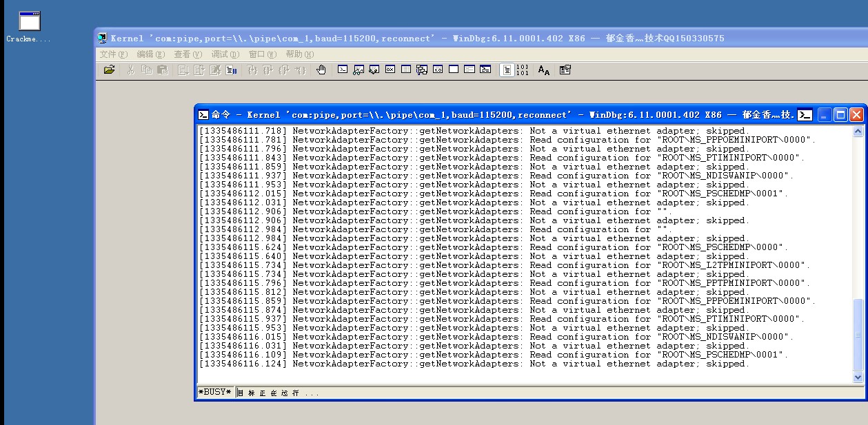Click the log line stamped 1335486116.015
Image resolution: width=868 pixels, height=425 pixels.
(x=497, y=337)
